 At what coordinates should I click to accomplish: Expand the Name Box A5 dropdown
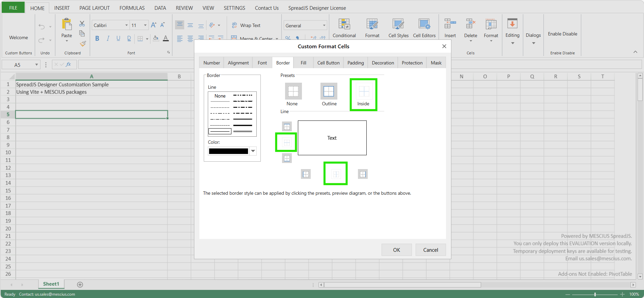click(36, 64)
